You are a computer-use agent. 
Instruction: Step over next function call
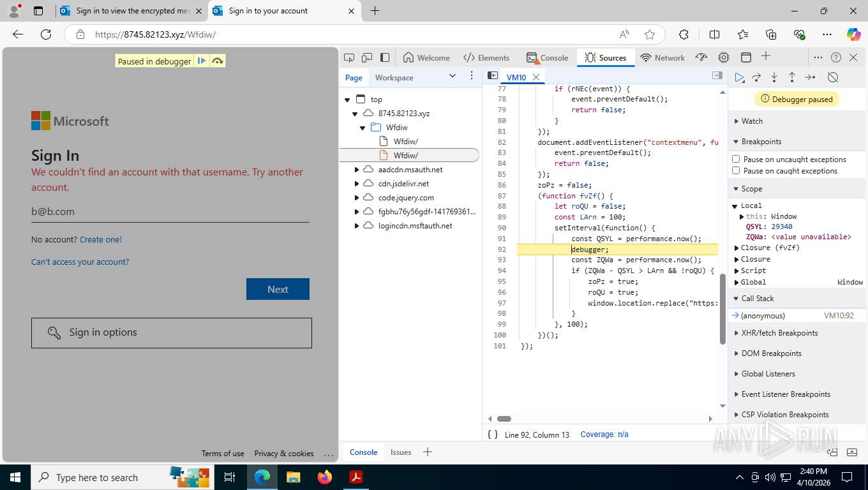pos(756,77)
